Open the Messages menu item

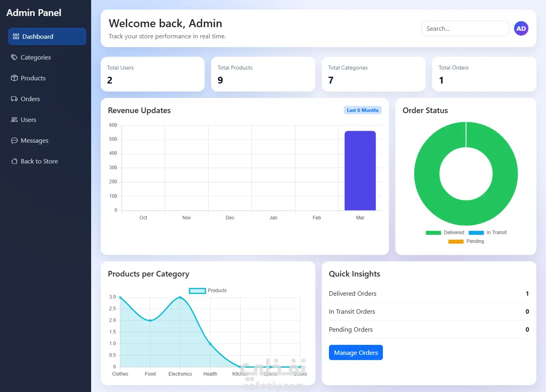47,140
